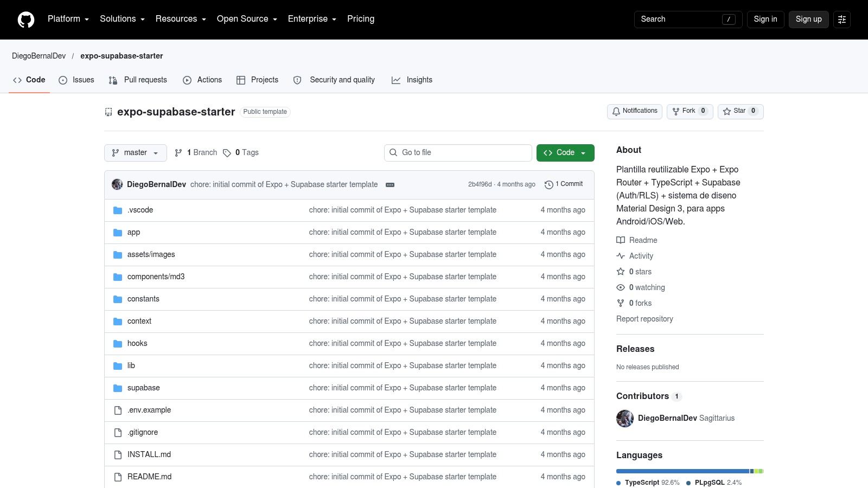Open the Activity link in About
Image resolution: width=868 pixels, height=488 pixels.
[x=635, y=256]
